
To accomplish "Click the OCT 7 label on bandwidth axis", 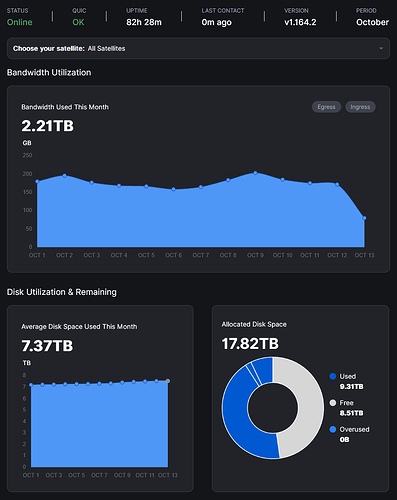I will (201, 255).
